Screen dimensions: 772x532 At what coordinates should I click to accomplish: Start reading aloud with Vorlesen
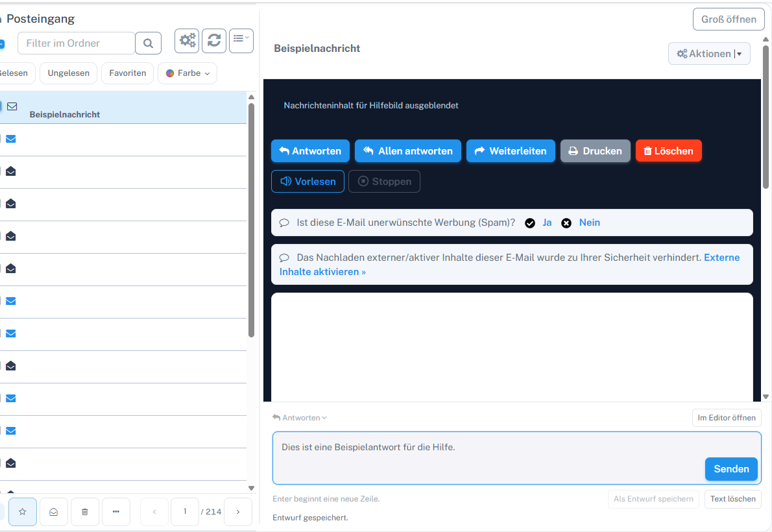point(308,181)
